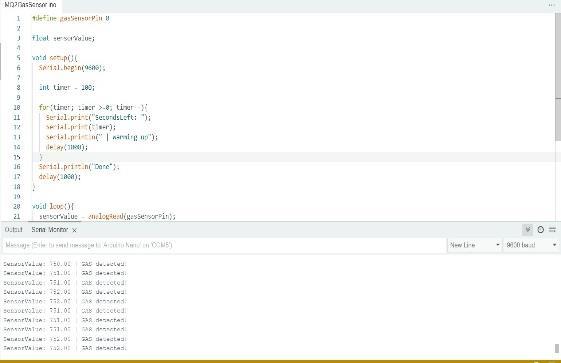Click the Serial.println("Done") line

pos(79,167)
